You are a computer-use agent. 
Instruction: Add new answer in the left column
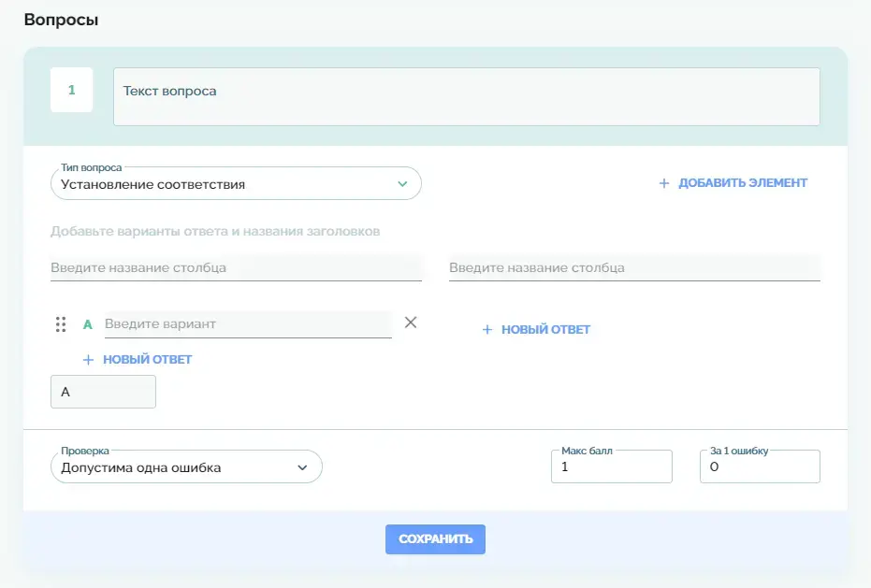tap(147, 359)
